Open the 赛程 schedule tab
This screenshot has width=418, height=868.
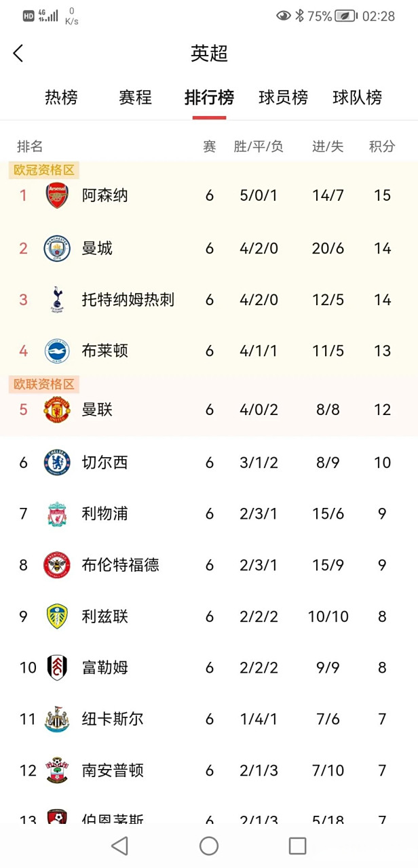(134, 98)
